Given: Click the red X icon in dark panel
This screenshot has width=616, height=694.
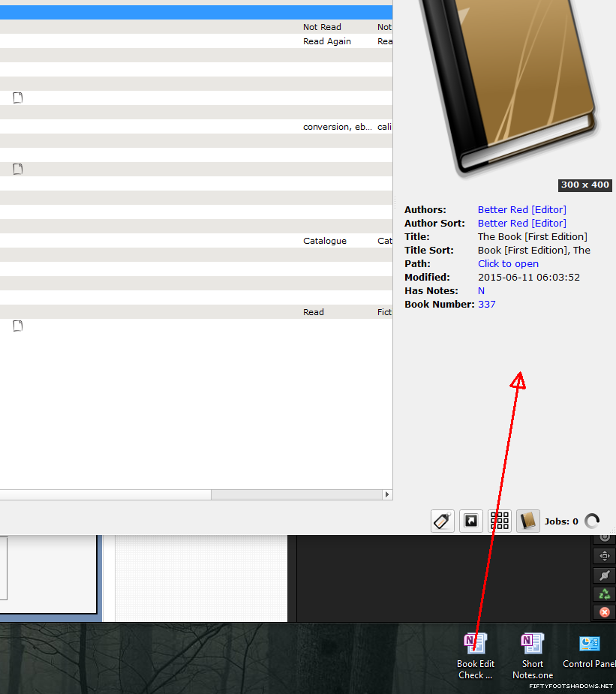Looking at the screenshot, I should [x=605, y=612].
